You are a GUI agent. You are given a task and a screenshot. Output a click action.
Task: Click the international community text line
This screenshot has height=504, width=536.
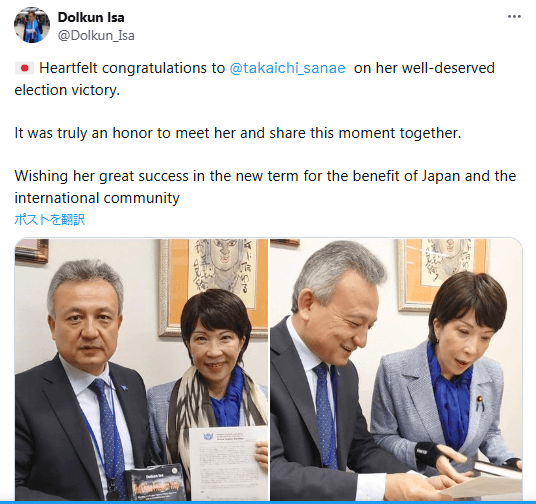click(97, 198)
